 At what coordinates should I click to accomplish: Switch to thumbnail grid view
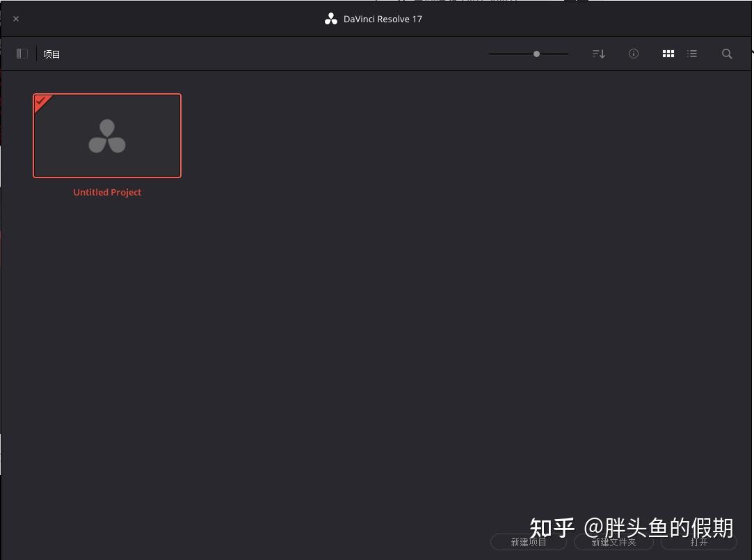[x=668, y=54]
